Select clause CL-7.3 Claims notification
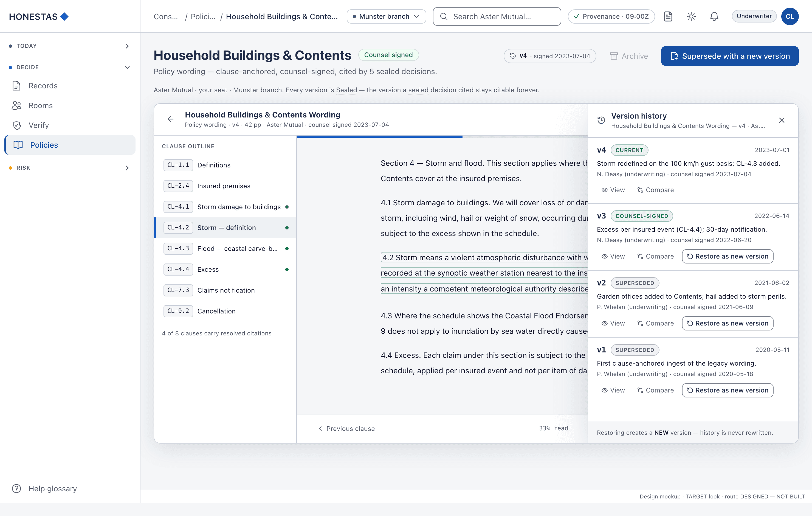The image size is (812, 516). [225, 290]
